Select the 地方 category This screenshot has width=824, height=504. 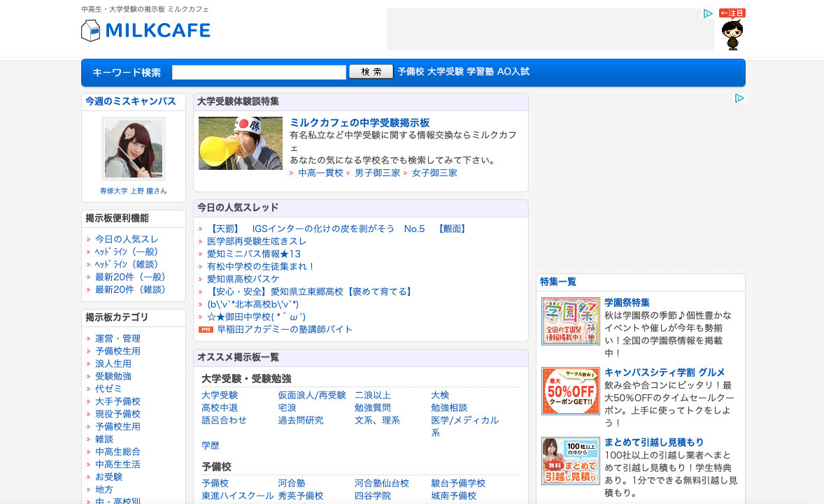point(104,490)
